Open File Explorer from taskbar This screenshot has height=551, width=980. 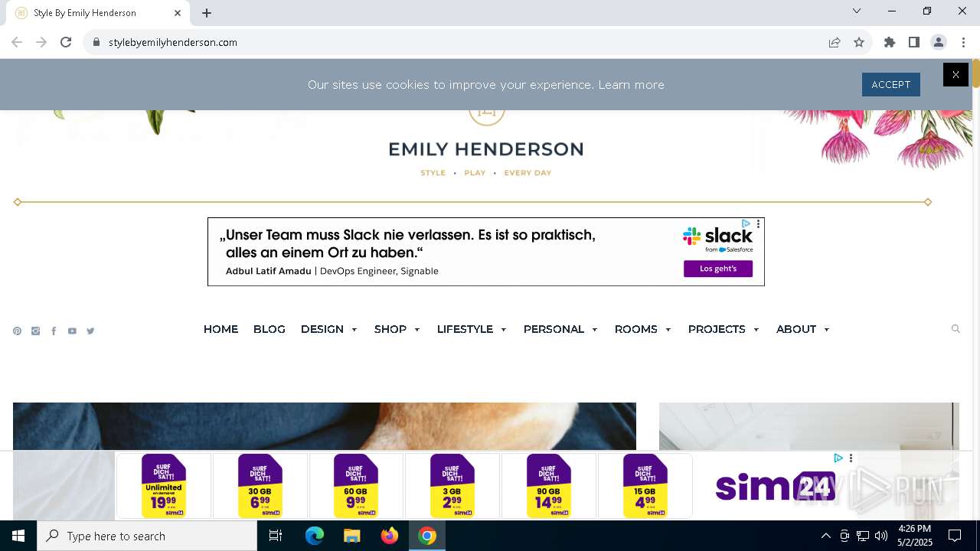(x=352, y=536)
